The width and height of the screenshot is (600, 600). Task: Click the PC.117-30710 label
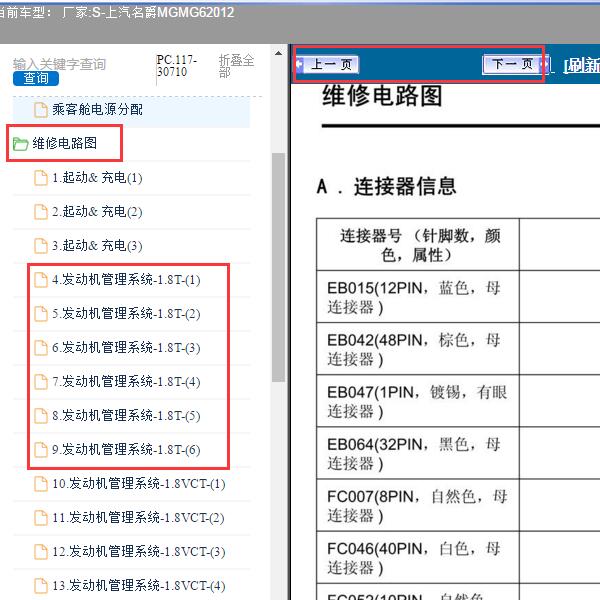(x=176, y=66)
